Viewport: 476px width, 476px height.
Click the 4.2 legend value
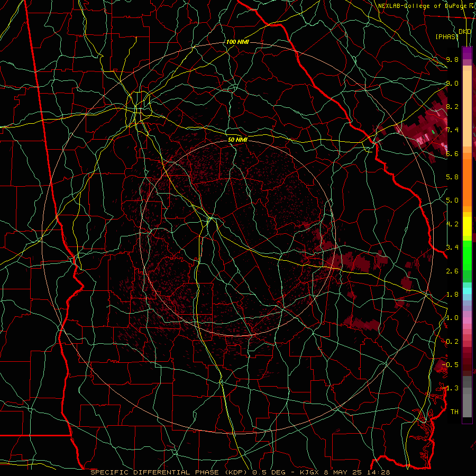click(x=452, y=224)
